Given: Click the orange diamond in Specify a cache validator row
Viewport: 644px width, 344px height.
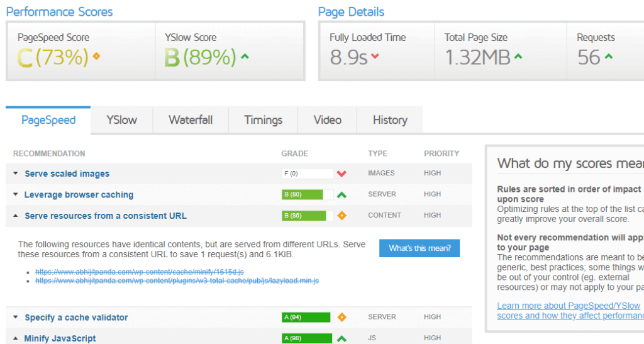Looking at the screenshot, I should pyautogui.click(x=341, y=318).
